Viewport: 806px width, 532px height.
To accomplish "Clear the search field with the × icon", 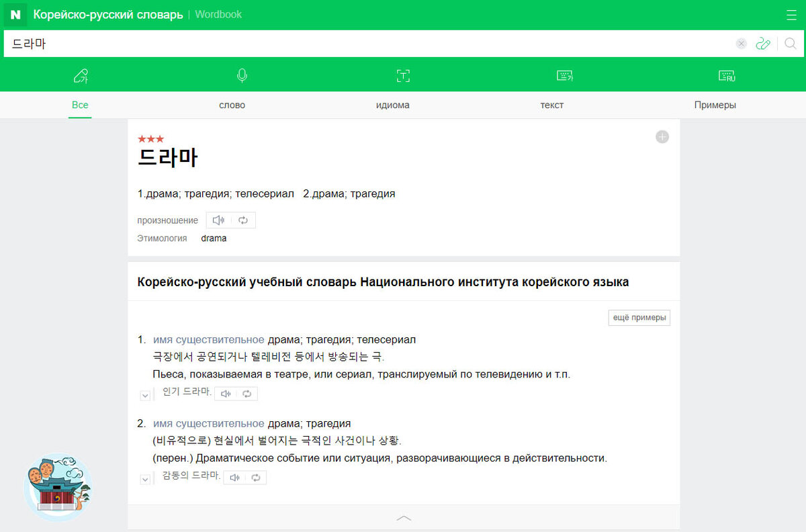I will click(741, 43).
